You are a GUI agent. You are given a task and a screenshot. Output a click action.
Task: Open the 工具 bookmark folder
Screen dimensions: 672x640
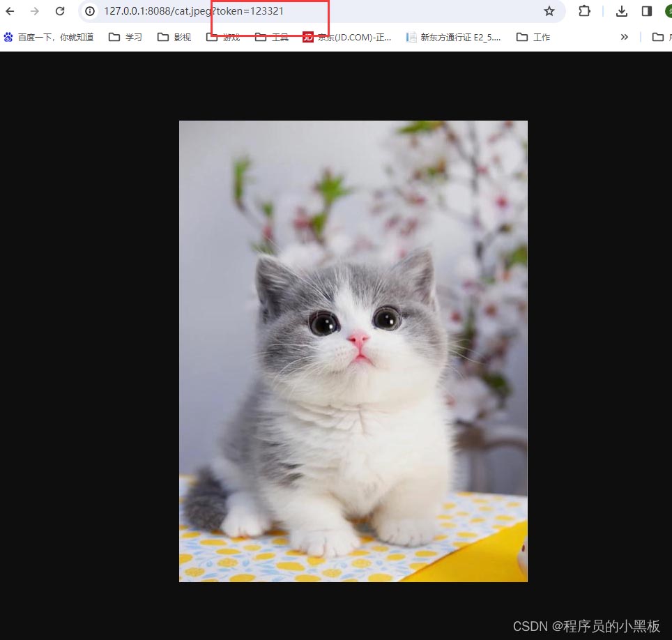[x=272, y=37]
